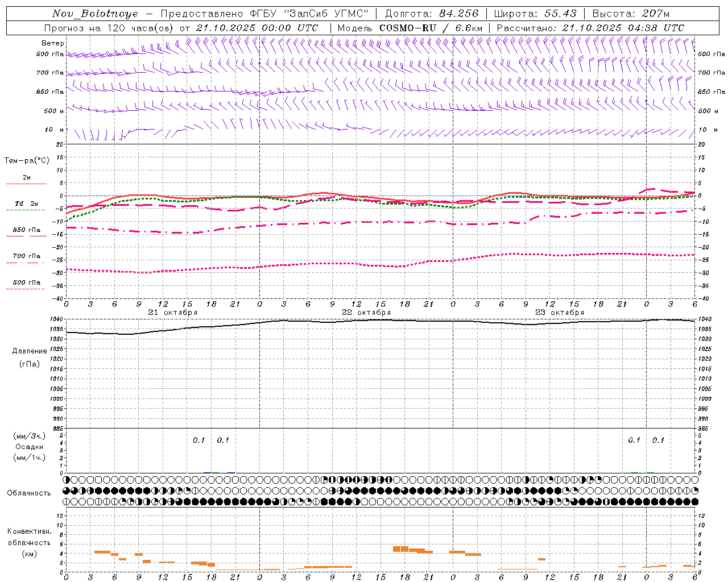Select the Высота: 207м field

click(x=631, y=14)
